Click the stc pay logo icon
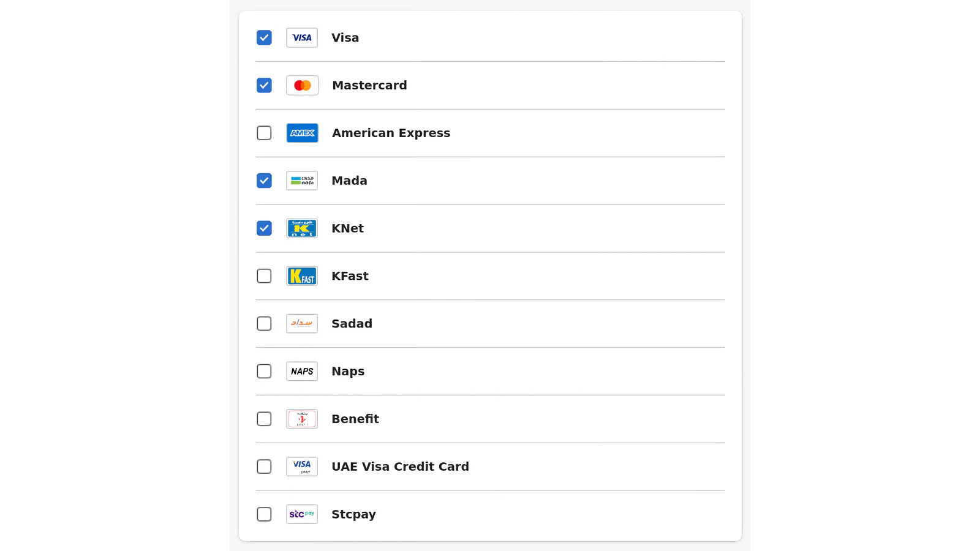This screenshot has height=551, width=980. pyautogui.click(x=302, y=514)
